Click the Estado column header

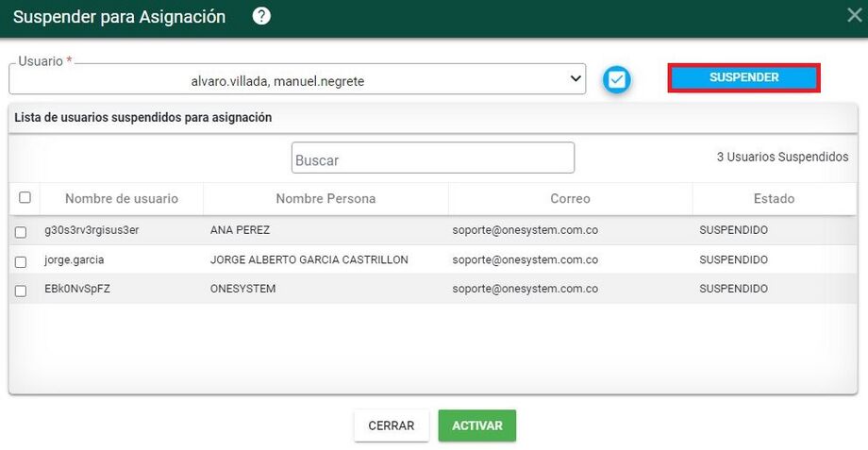click(773, 199)
